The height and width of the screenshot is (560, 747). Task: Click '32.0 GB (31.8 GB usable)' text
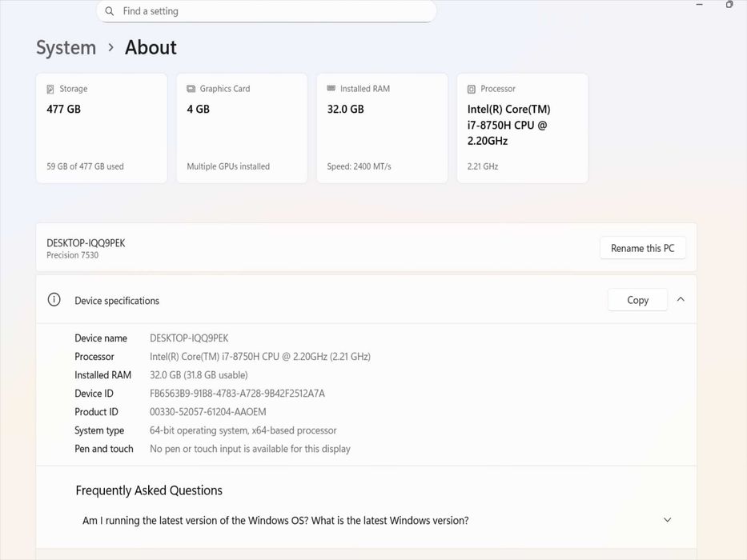(199, 375)
